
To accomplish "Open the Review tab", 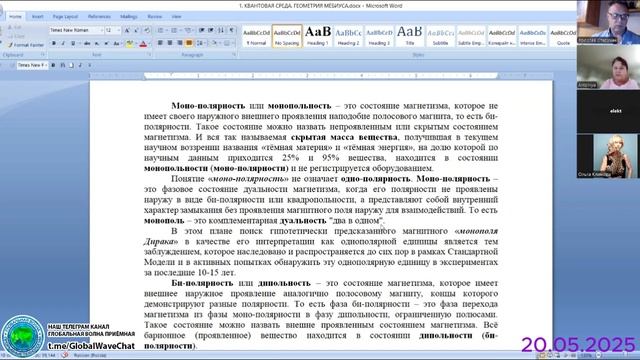I will point(155,17).
